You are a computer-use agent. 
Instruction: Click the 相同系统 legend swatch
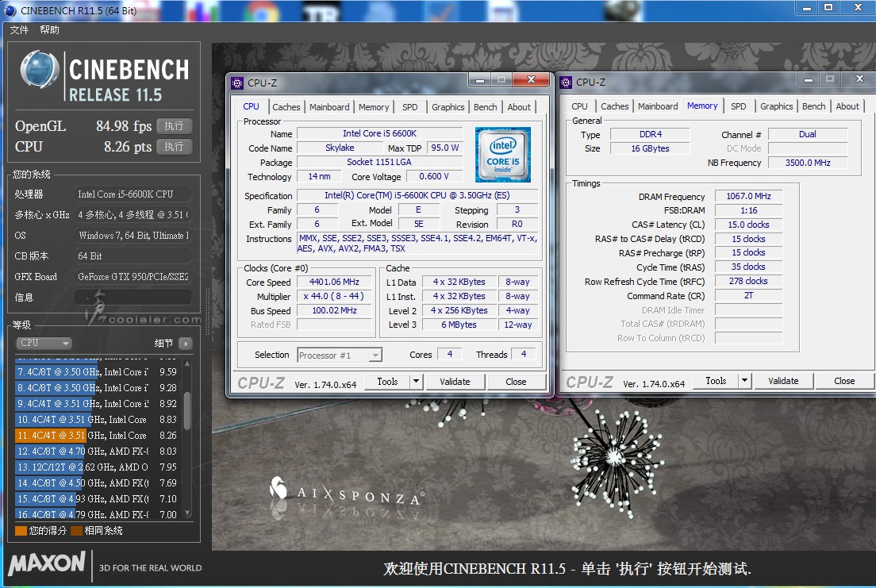pyautogui.click(x=76, y=530)
